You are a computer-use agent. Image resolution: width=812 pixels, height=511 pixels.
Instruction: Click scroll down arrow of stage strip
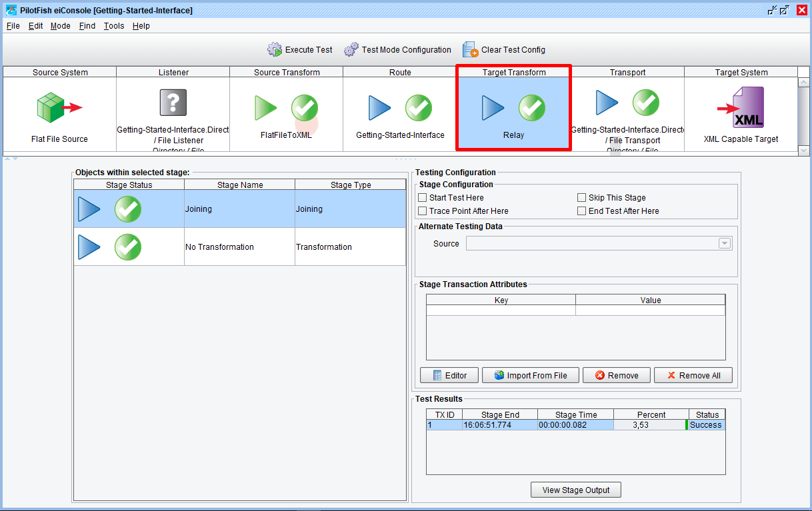(x=803, y=151)
